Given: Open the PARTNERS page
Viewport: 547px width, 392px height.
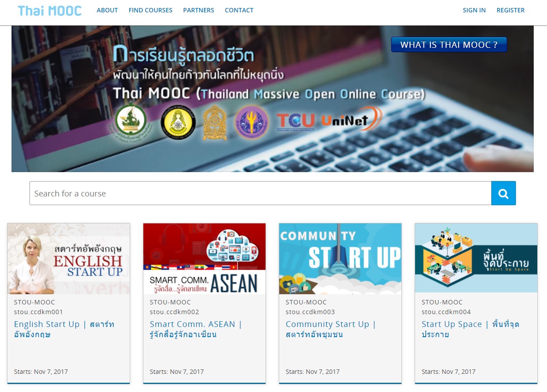Looking at the screenshot, I should pos(199,10).
